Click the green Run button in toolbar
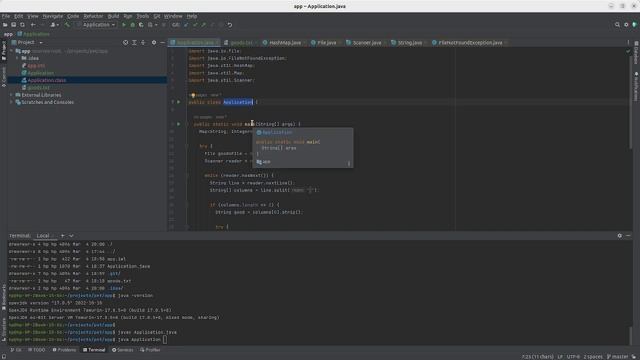 [124, 25]
